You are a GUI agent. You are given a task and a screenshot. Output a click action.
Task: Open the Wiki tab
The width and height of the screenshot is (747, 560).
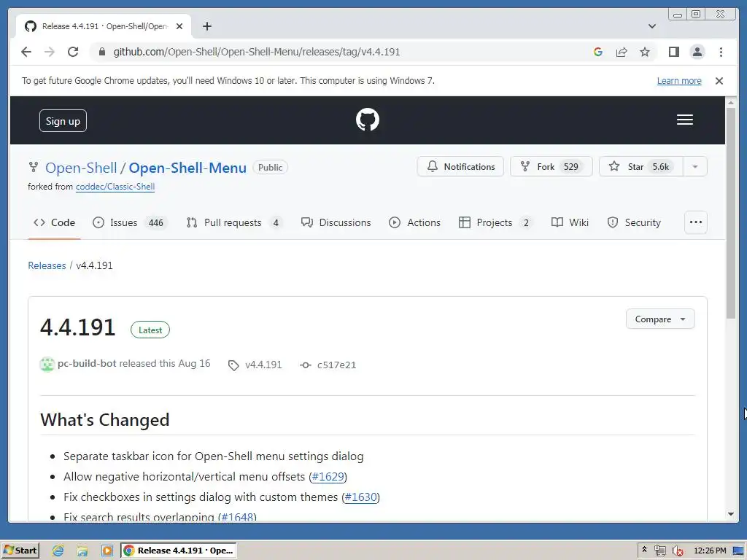tap(570, 222)
